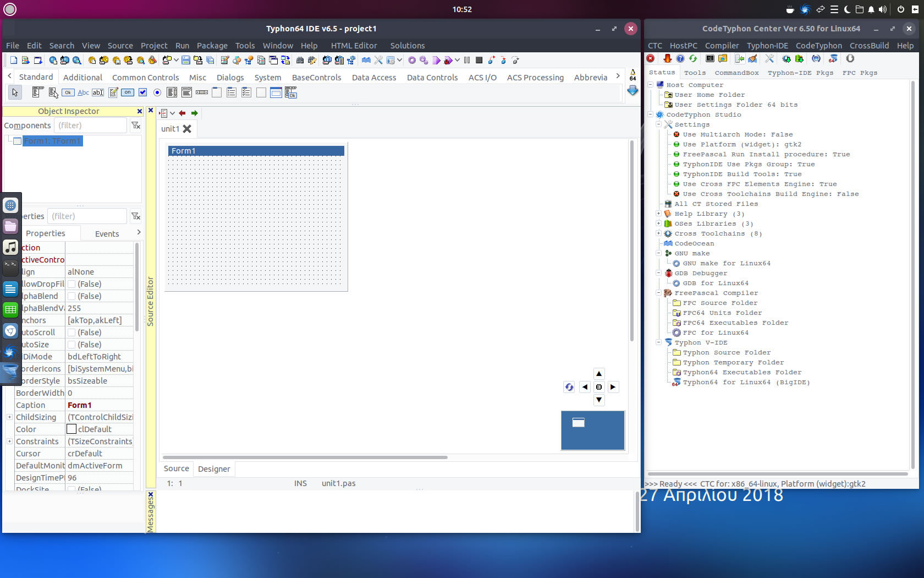Choose the TScrollBar component icon
The width and height of the screenshot is (924, 578).
(x=202, y=92)
